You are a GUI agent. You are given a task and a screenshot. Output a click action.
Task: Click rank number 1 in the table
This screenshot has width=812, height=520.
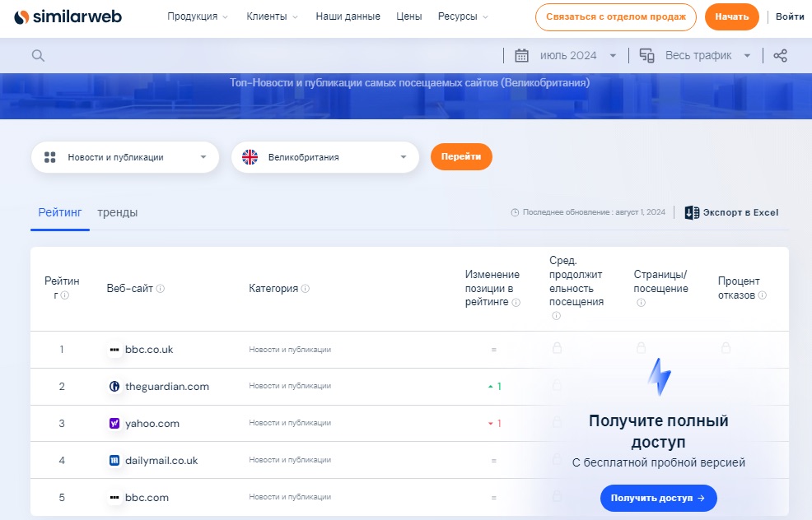pos(62,350)
